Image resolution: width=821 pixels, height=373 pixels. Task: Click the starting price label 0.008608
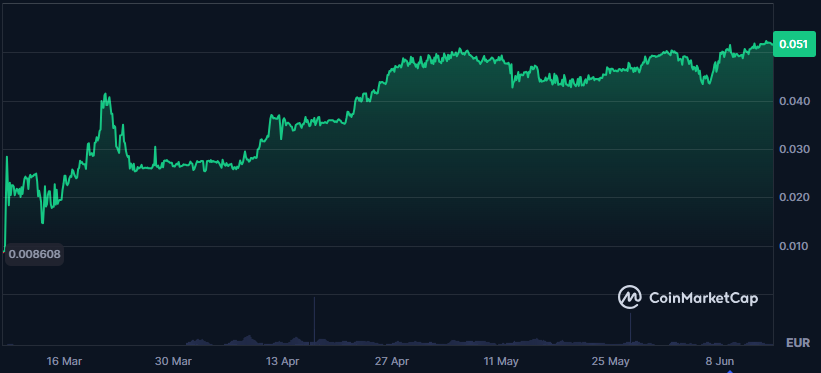coord(35,255)
